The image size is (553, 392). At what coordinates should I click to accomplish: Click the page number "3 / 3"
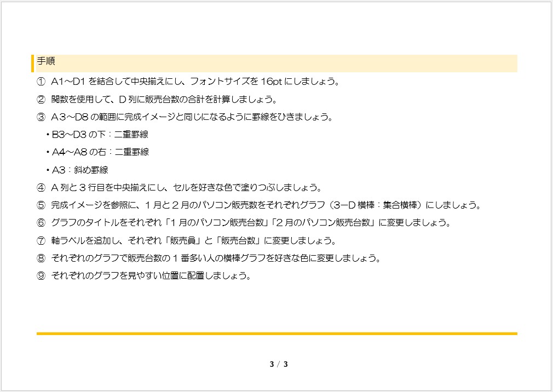[x=279, y=365]
